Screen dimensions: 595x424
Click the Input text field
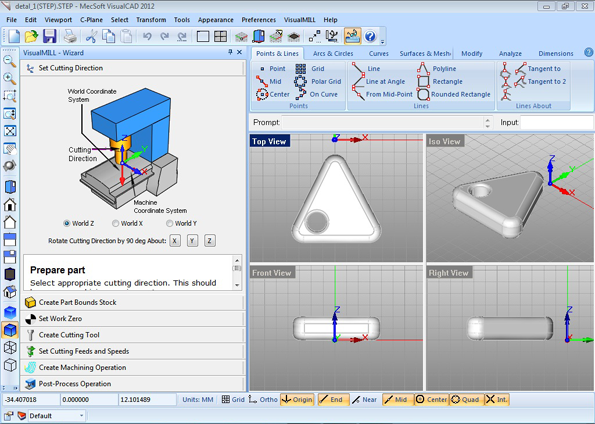click(557, 123)
